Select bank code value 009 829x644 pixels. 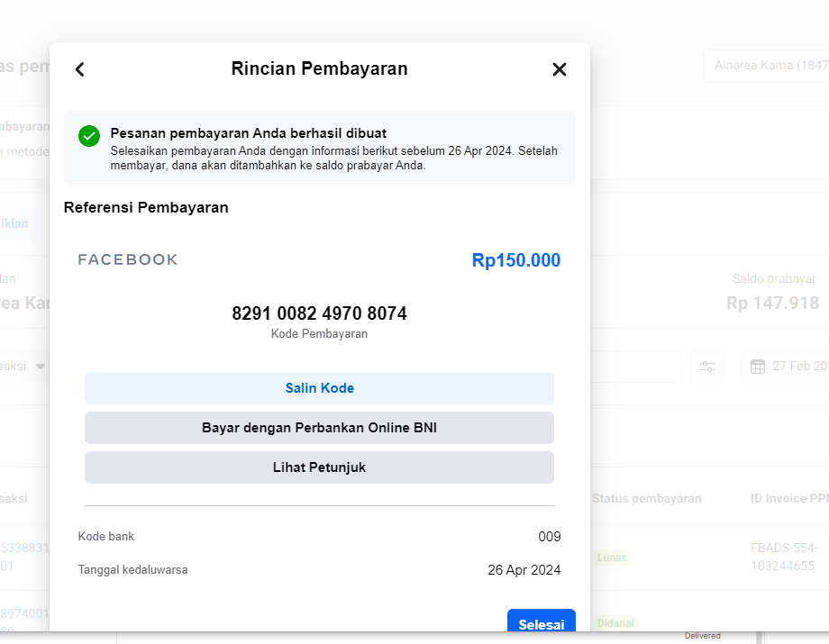point(550,537)
